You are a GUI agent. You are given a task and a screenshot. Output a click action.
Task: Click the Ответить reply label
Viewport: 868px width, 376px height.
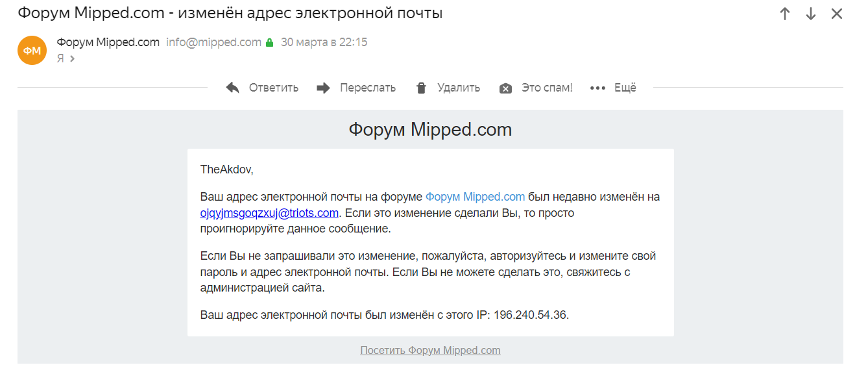tap(274, 88)
